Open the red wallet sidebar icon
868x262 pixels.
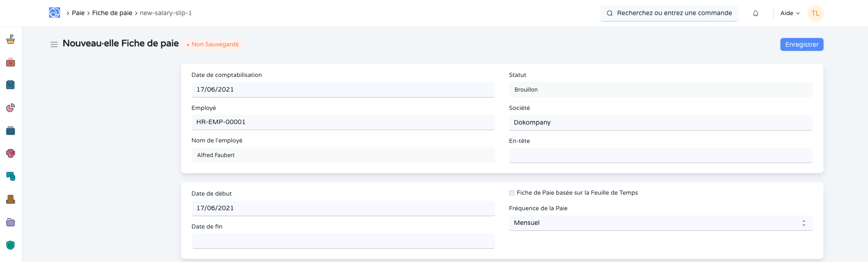tap(11, 62)
